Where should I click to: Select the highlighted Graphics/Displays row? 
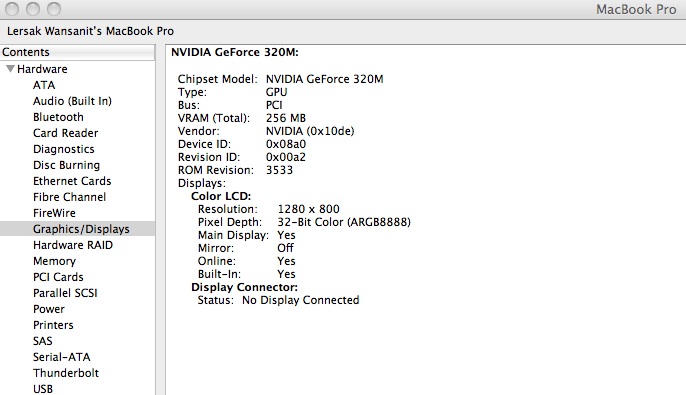click(x=77, y=229)
